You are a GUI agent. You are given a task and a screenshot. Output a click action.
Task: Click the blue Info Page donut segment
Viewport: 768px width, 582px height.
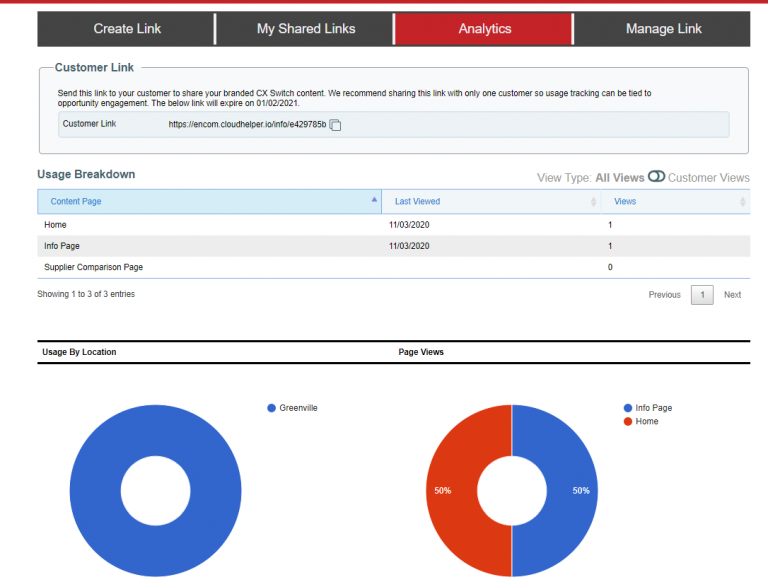(x=573, y=490)
